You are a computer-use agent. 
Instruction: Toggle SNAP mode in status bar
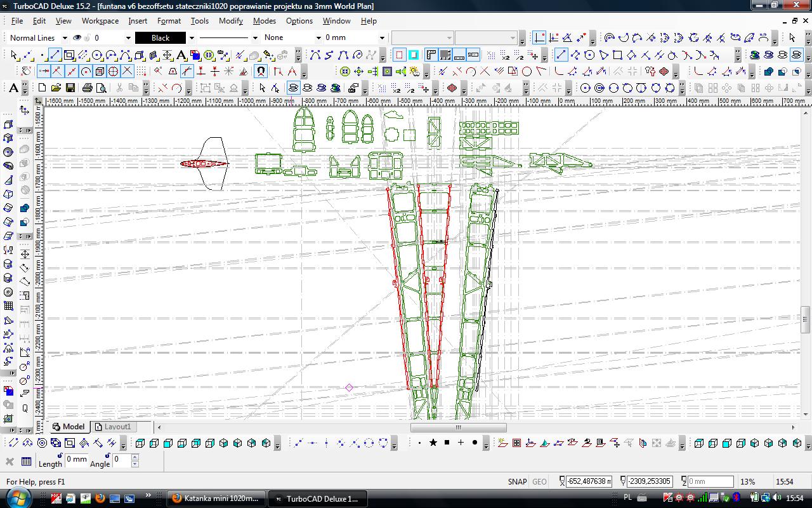517,481
